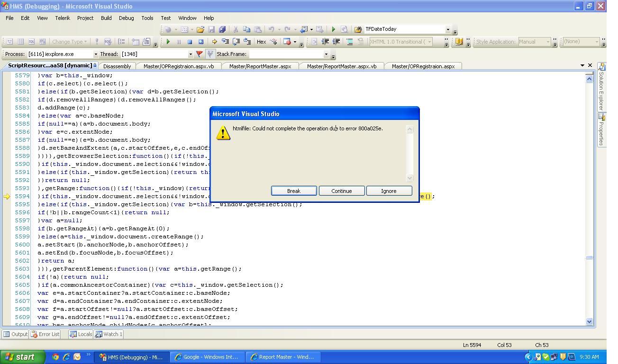
Task: Switch to Report Master window in taskbar
Action: pyautogui.click(x=282, y=357)
